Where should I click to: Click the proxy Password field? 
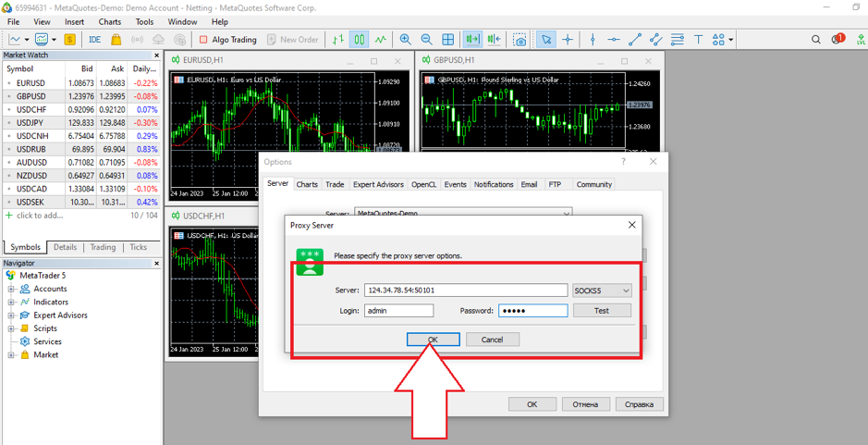point(533,311)
